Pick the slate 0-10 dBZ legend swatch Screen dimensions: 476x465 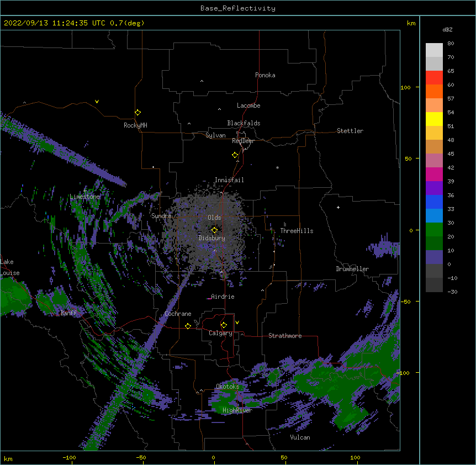(x=434, y=257)
